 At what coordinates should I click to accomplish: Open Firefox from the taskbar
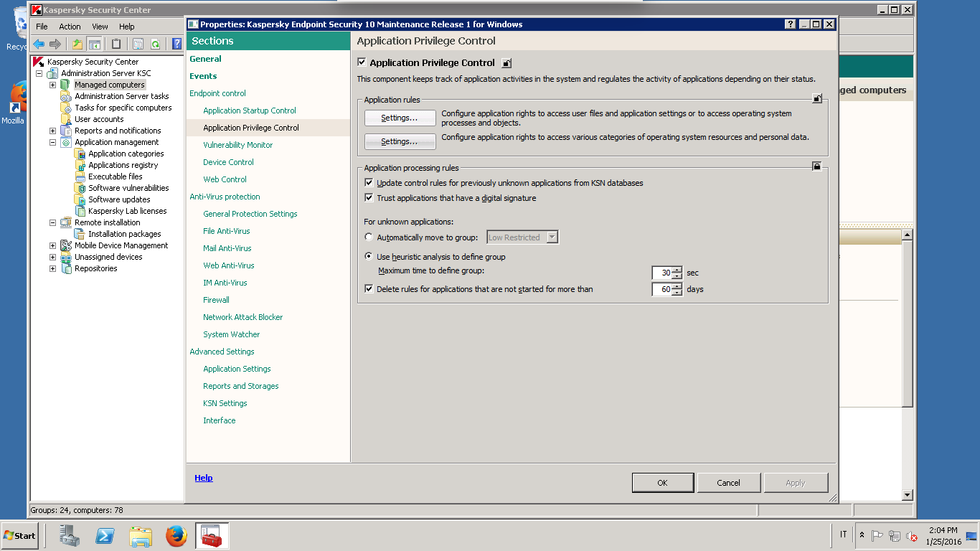(x=176, y=535)
